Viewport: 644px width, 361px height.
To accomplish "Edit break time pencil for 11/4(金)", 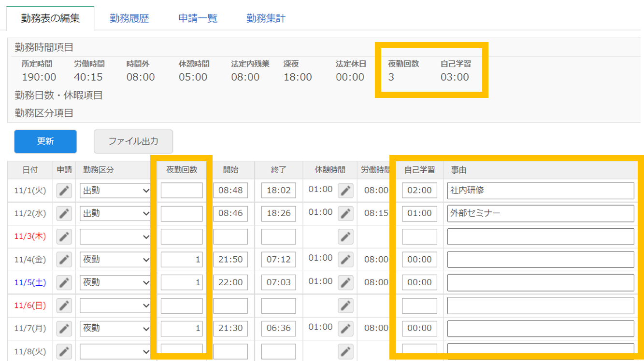I will [x=345, y=260].
